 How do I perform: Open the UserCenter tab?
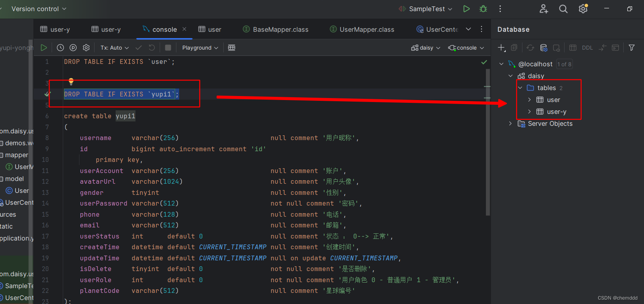pos(437,29)
